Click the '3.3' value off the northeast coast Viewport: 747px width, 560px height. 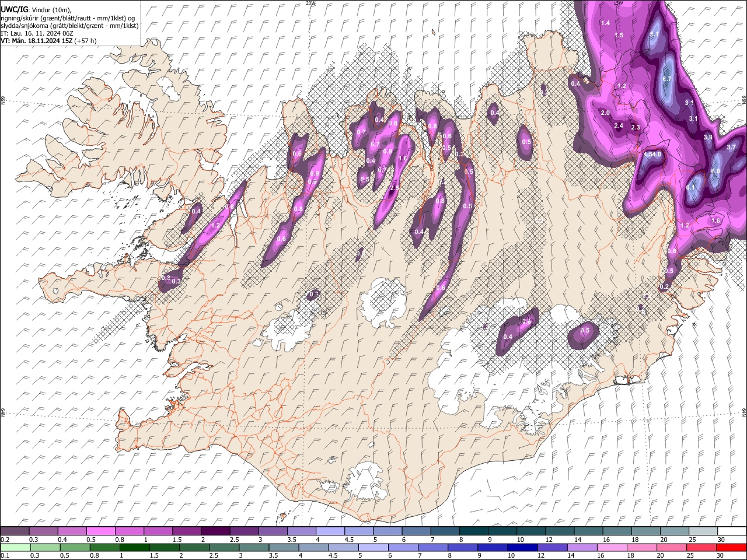tap(708, 137)
